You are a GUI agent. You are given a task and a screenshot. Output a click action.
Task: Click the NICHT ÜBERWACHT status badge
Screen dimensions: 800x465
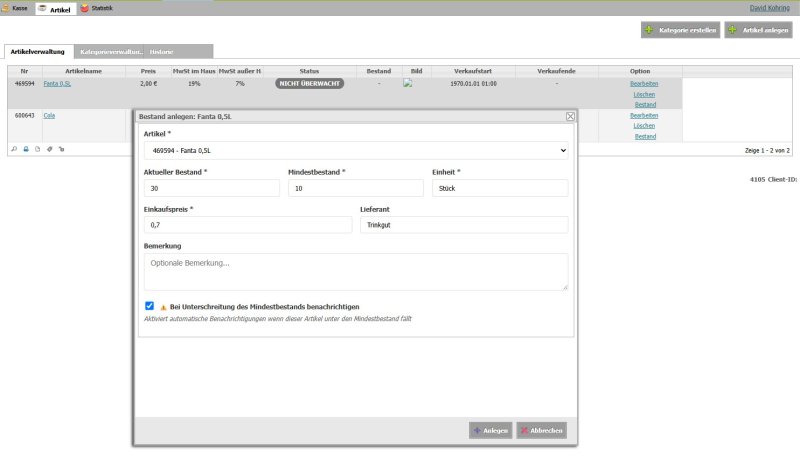point(309,83)
